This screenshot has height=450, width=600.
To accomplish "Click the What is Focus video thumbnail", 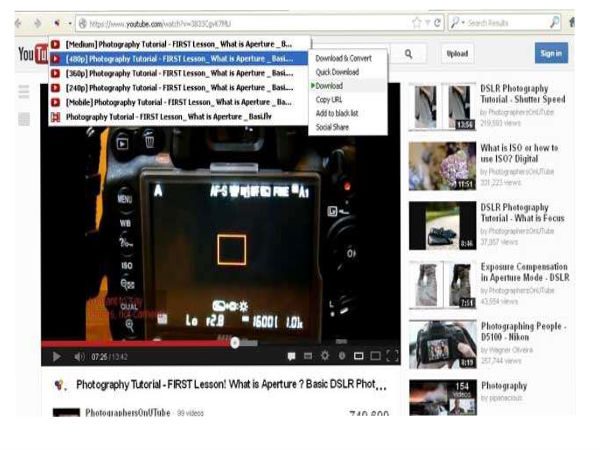I will pos(442,226).
